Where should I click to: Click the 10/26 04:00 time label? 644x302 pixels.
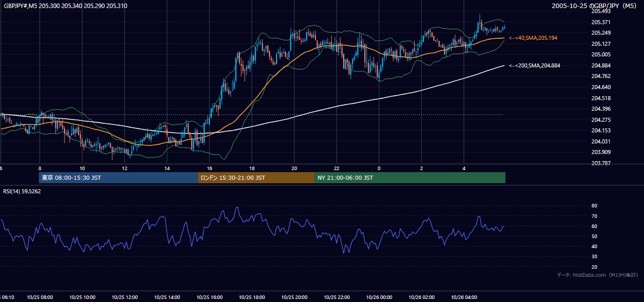click(x=464, y=297)
